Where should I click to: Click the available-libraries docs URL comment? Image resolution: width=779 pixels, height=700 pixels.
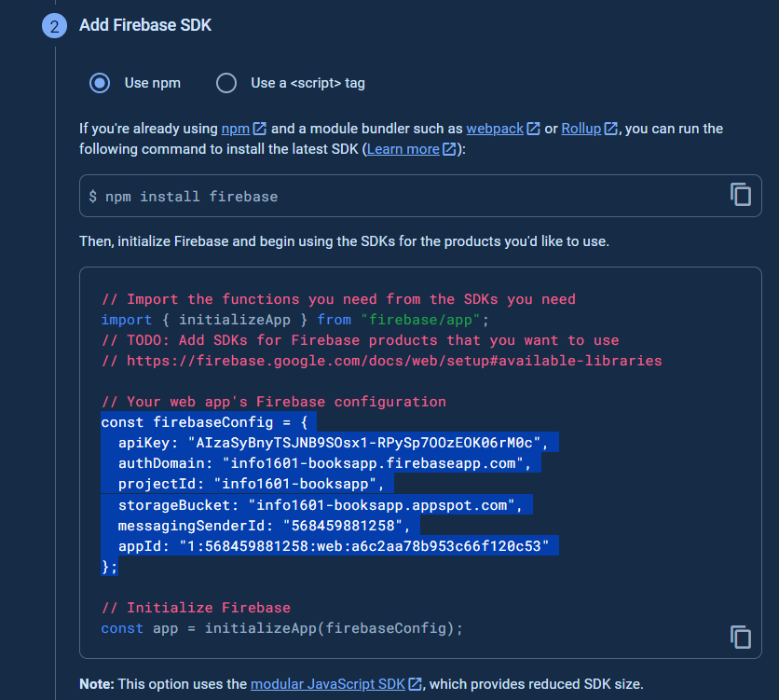[x=381, y=361]
